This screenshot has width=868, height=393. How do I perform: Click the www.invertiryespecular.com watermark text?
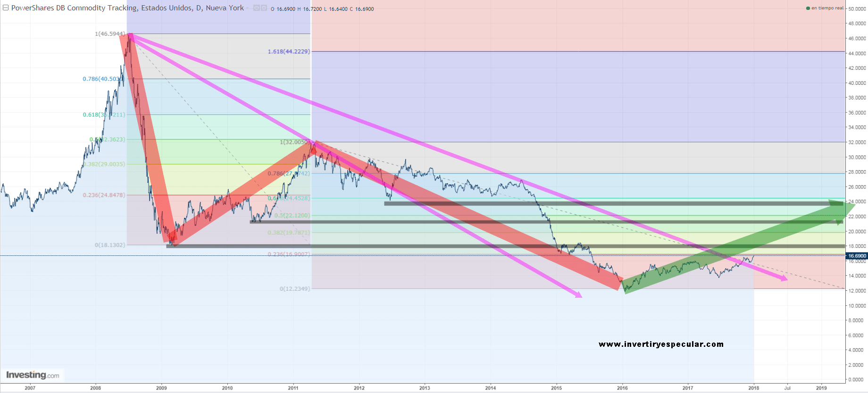click(661, 344)
